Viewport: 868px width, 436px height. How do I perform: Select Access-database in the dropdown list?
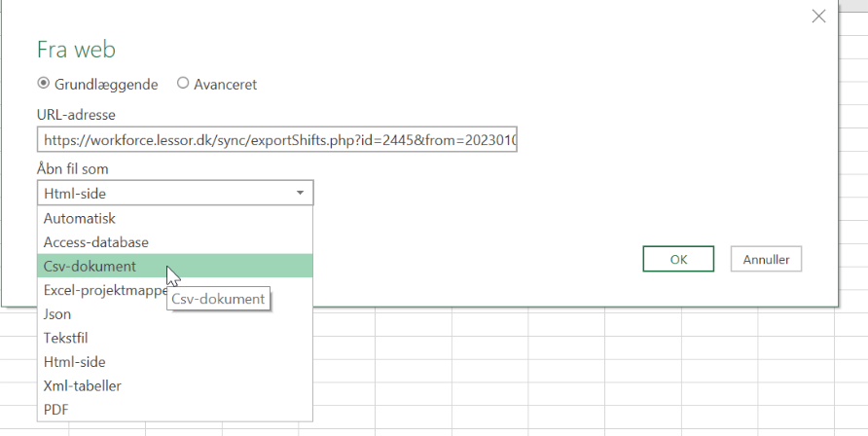tap(95, 242)
